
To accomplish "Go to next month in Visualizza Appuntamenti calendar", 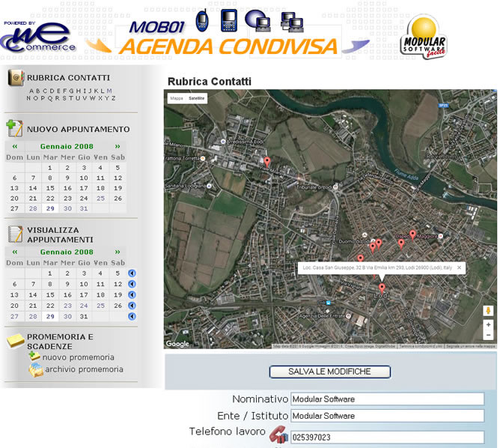I will [118, 252].
